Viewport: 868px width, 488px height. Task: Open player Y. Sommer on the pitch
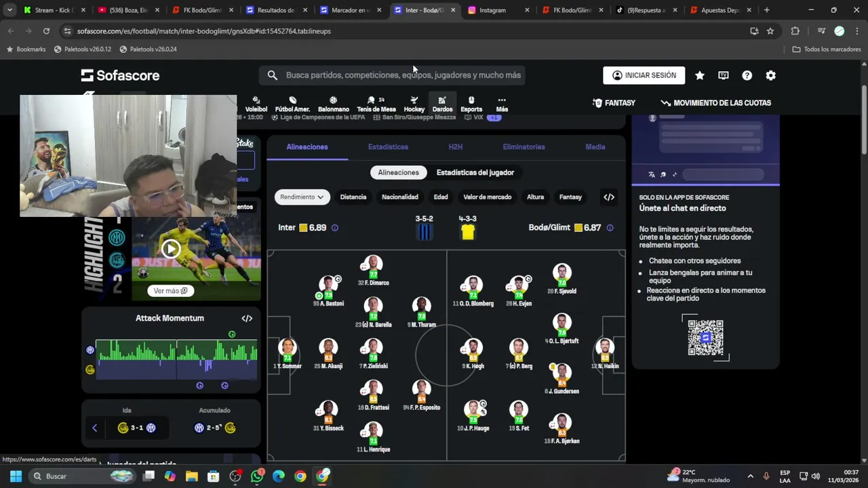[x=287, y=354]
